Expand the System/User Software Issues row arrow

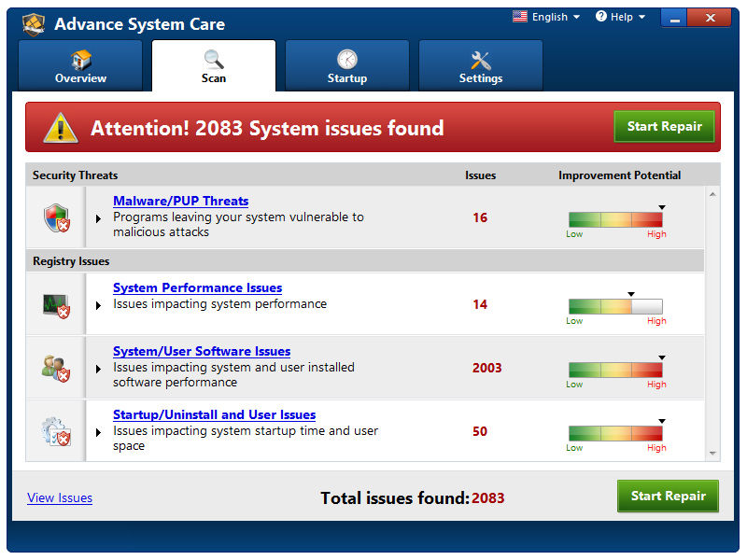click(98, 369)
